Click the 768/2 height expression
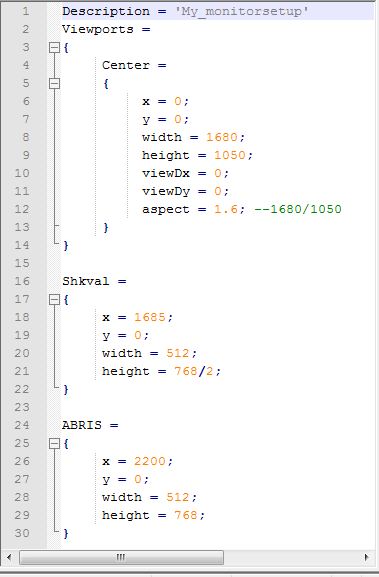The height and width of the screenshot is (577, 379). coord(194,371)
